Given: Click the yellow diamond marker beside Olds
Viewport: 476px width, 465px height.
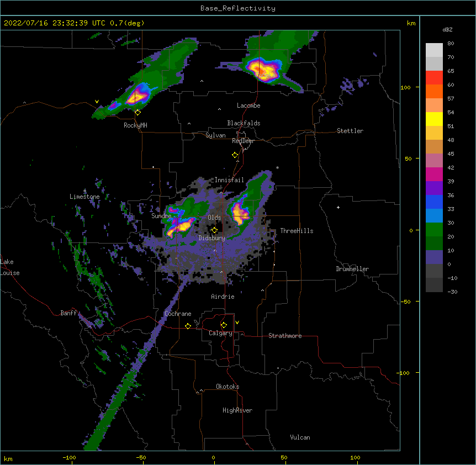Looking at the screenshot, I should pos(214,230).
